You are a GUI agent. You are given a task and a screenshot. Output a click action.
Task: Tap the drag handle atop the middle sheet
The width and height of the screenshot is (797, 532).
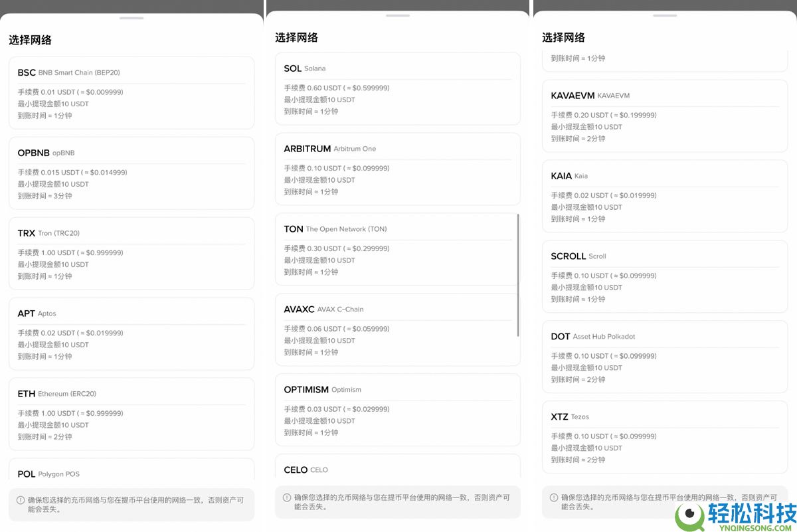[397, 17]
